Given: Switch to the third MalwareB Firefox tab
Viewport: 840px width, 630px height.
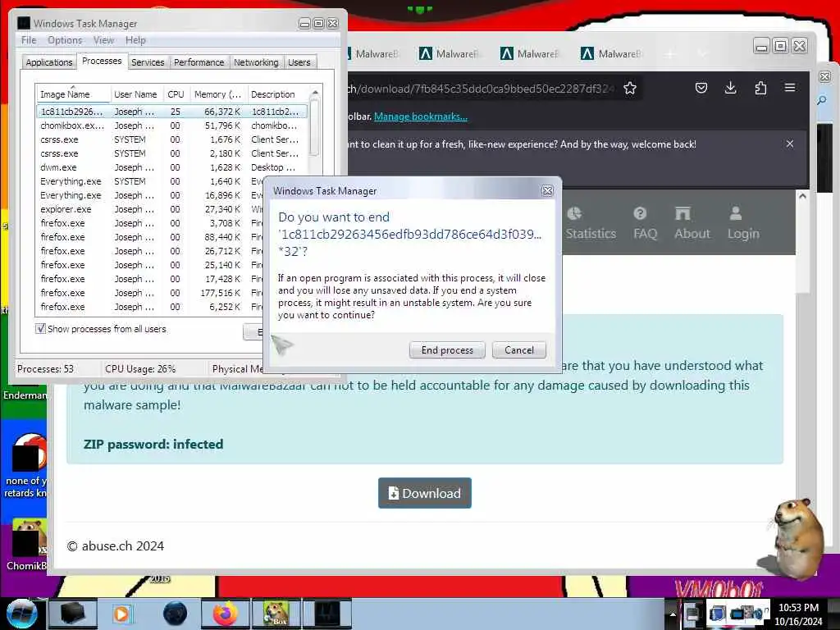Looking at the screenshot, I should pos(532,53).
